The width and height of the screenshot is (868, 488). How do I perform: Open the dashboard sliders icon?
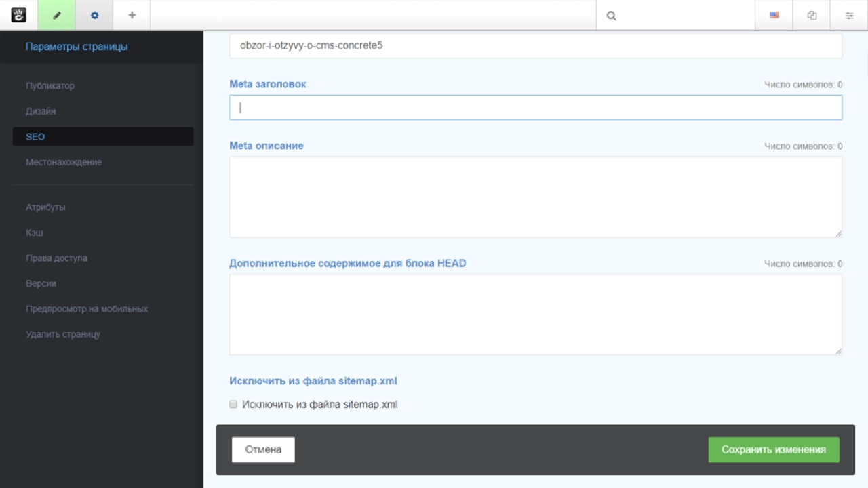coord(849,15)
